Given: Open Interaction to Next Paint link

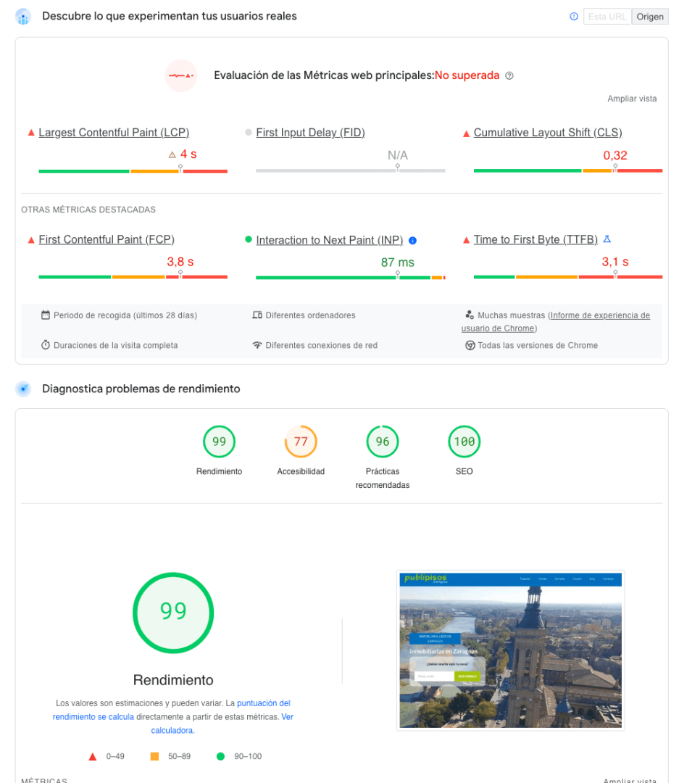Looking at the screenshot, I should [x=330, y=240].
